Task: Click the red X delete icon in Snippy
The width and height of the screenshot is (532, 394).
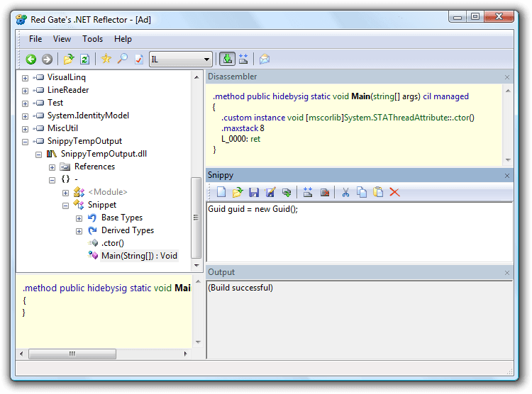Action: (394, 192)
